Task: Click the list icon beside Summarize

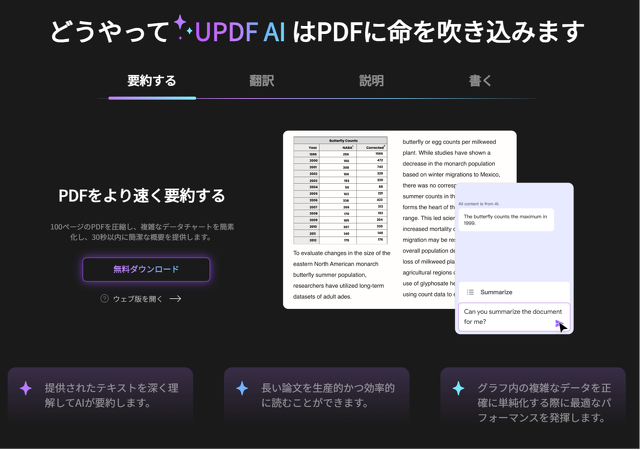Action: click(470, 292)
